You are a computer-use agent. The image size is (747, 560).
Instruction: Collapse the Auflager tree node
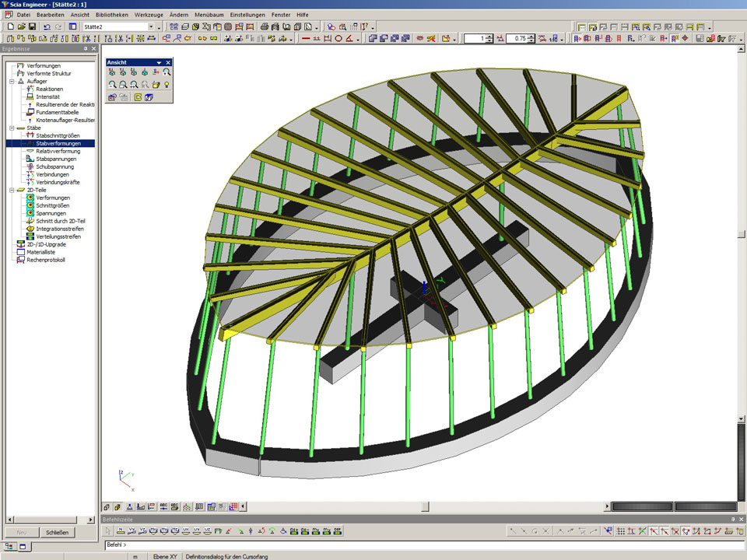click(11, 82)
